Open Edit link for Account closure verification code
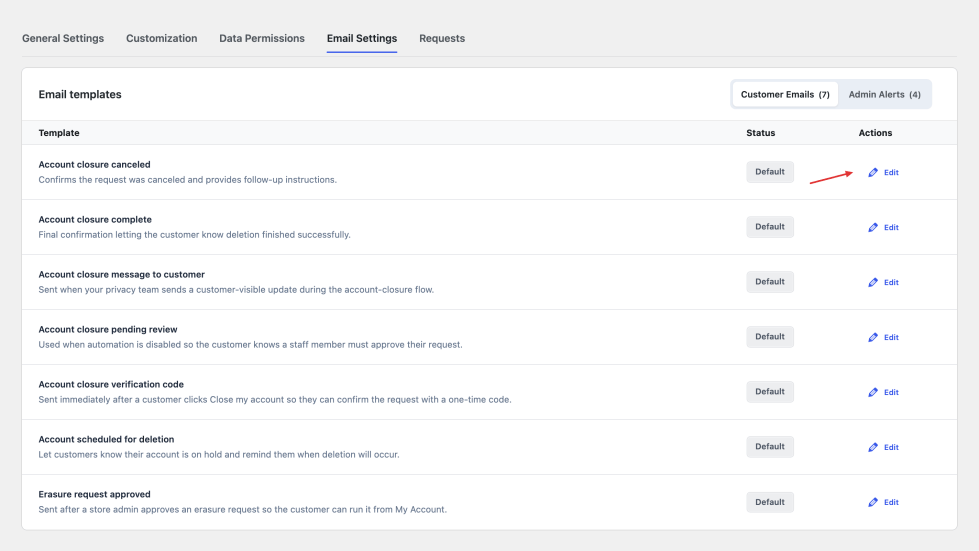 891,392
